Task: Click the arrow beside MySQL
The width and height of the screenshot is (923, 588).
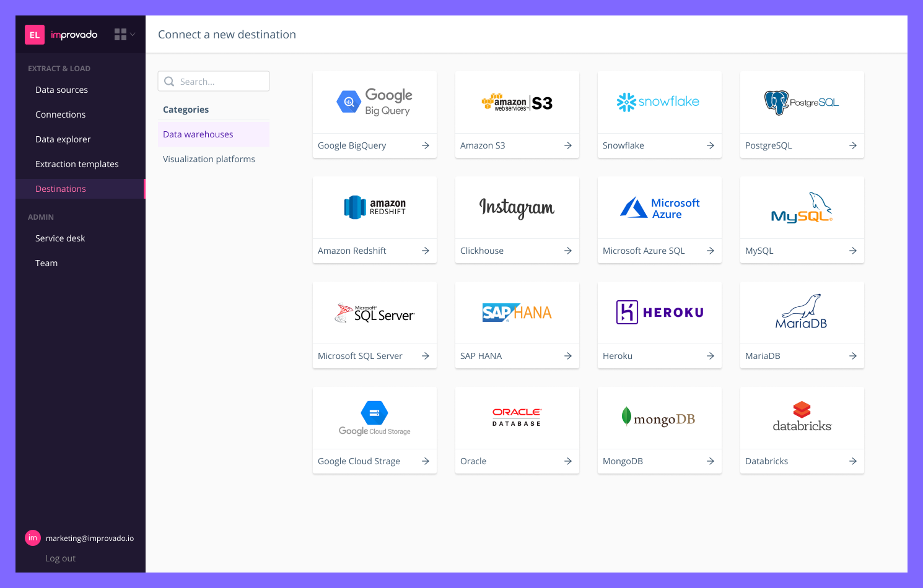Action: pos(852,251)
